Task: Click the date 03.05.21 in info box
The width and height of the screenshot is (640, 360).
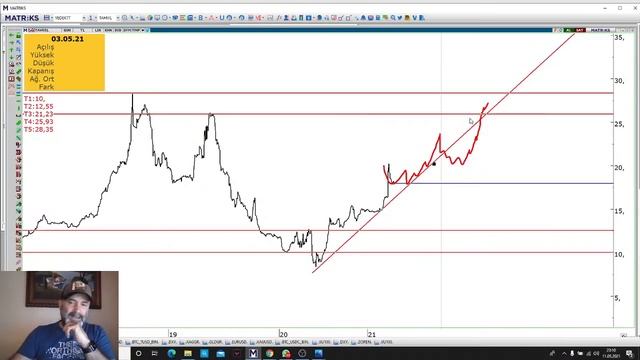Action: click(x=67, y=39)
